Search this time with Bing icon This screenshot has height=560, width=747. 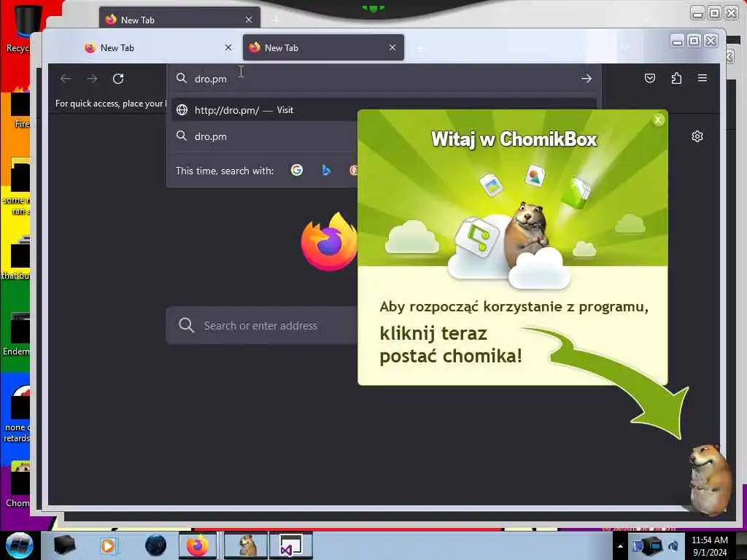pos(326,170)
